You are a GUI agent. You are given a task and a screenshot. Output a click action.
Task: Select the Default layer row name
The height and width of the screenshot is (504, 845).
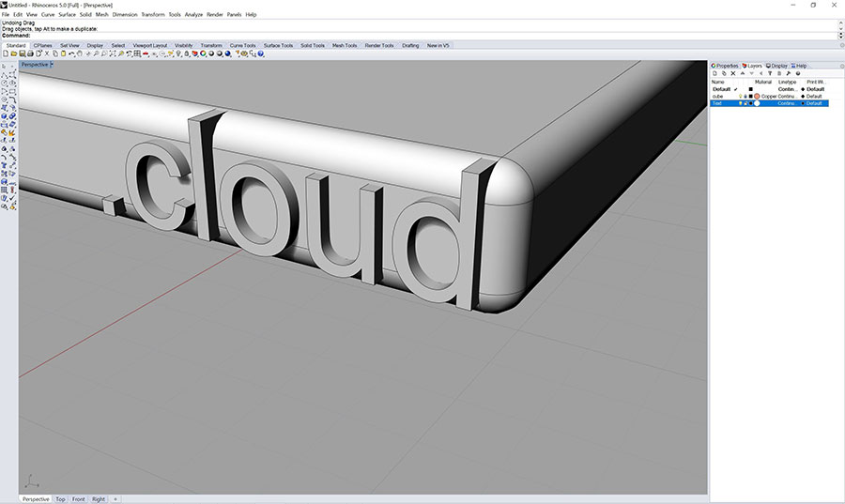(722, 89)
